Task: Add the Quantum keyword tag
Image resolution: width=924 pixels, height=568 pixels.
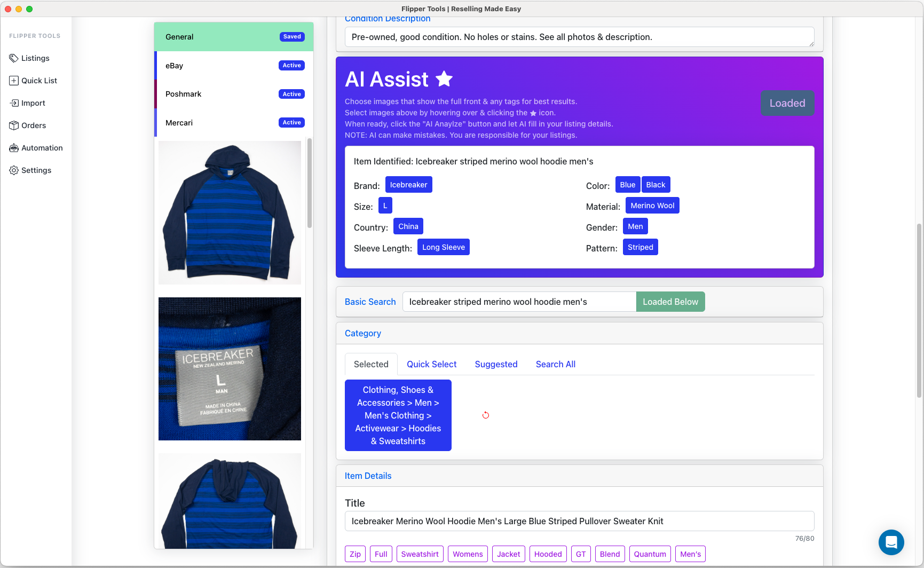Action: tap(650, 554)
